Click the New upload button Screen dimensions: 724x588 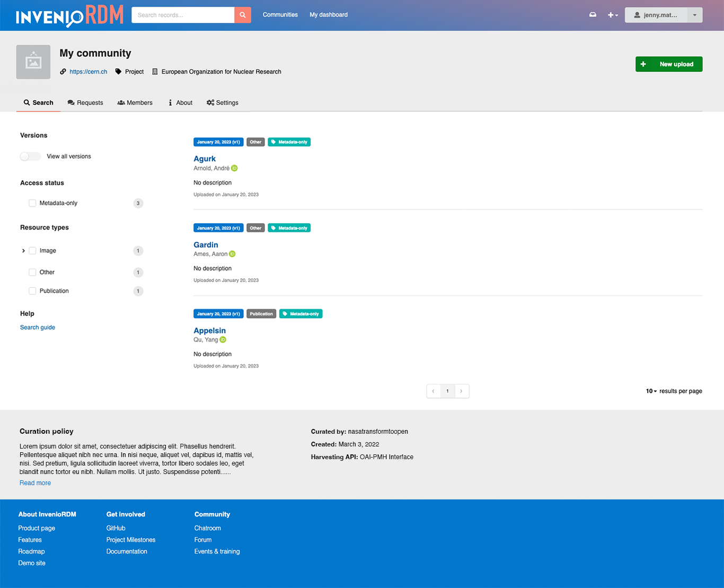[669, 64]
